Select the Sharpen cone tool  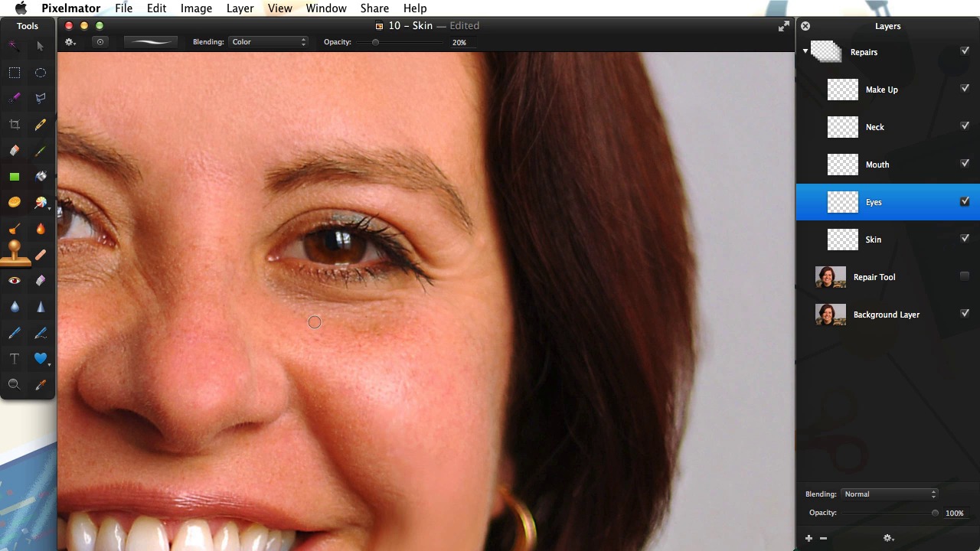pos(40,307)
